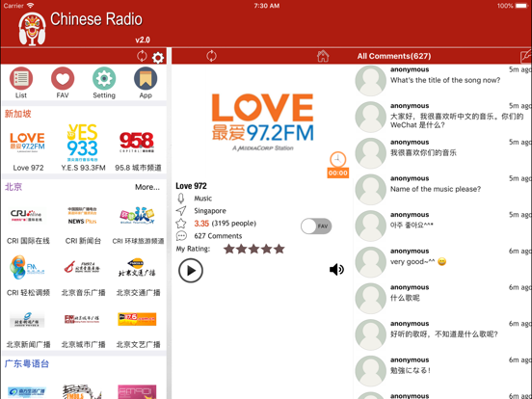Select the pink station logo under 广东粤语台
532x399 pixels.
137,391
